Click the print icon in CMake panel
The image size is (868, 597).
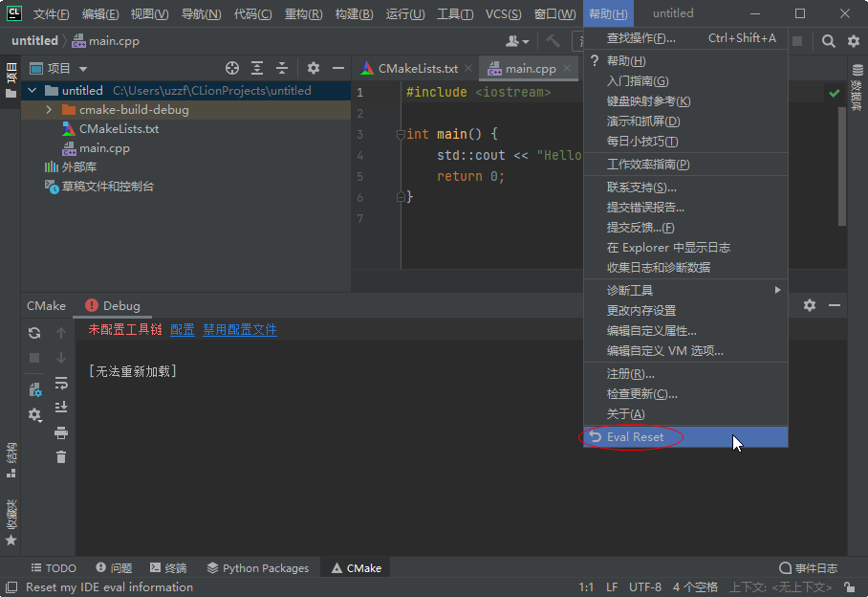point(61,432)
